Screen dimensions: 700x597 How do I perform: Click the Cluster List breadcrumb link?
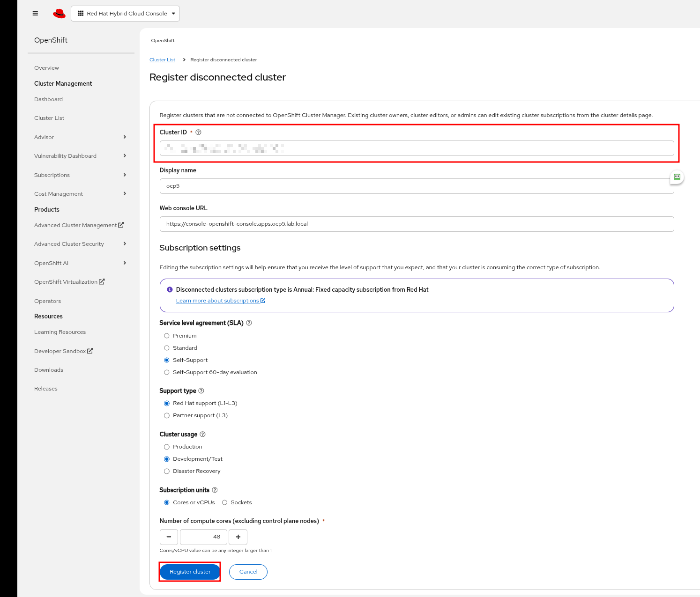pyautogui.click(x=162, y=60)
